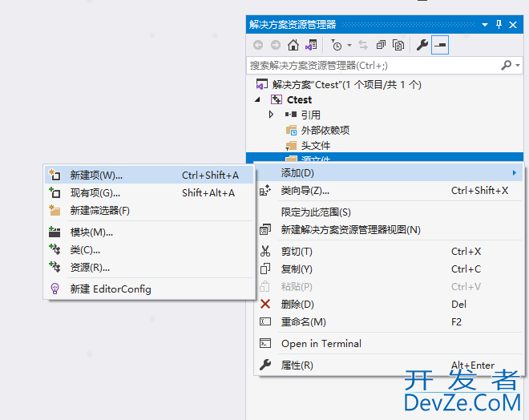The height and width of the screenshot is (420, 529).
Task: Open search options dropdown arrow
Action: click(x=518, y=65)
